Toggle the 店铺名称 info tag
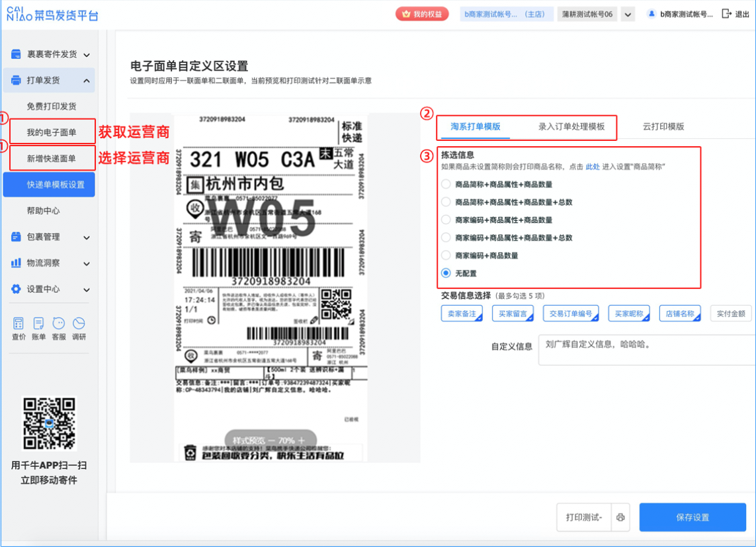Screen dimensions: 756x547 (680, 314)
